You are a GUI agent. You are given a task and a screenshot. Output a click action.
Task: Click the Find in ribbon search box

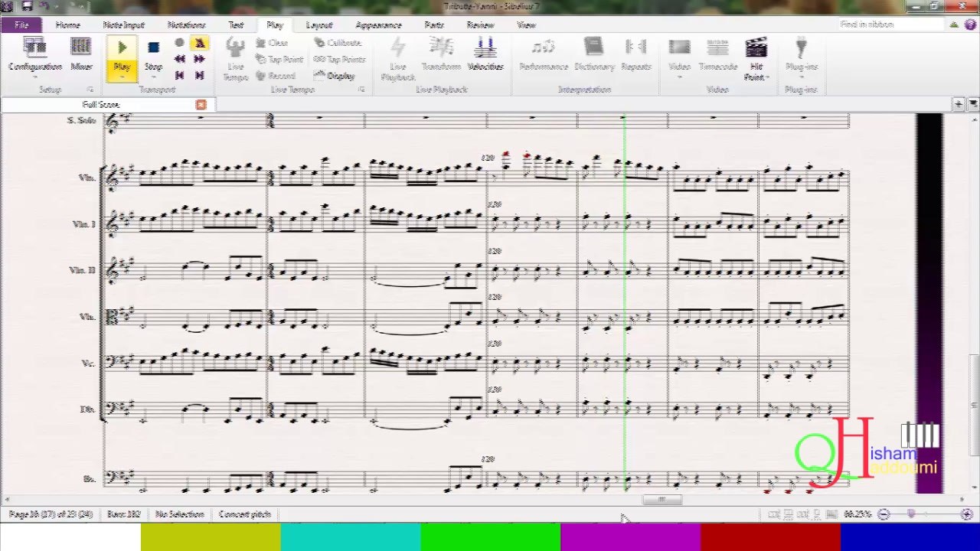[891, 24]
